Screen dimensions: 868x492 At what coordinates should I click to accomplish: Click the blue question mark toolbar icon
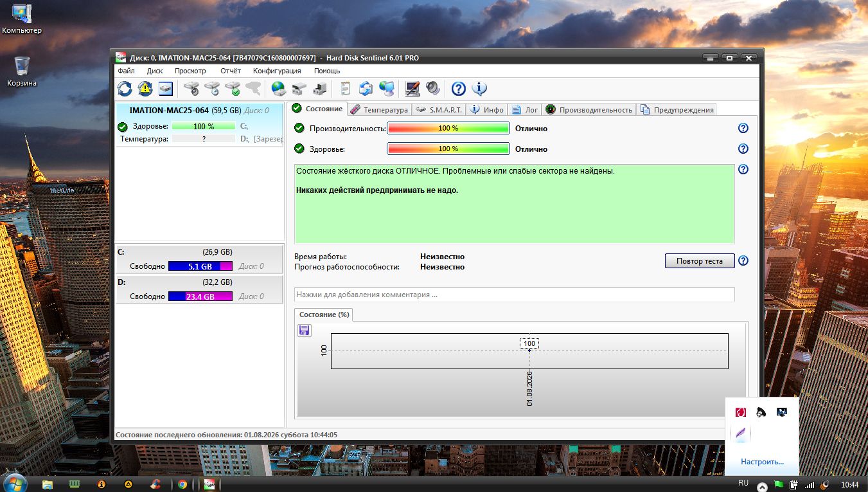click(x=458, y=89)
